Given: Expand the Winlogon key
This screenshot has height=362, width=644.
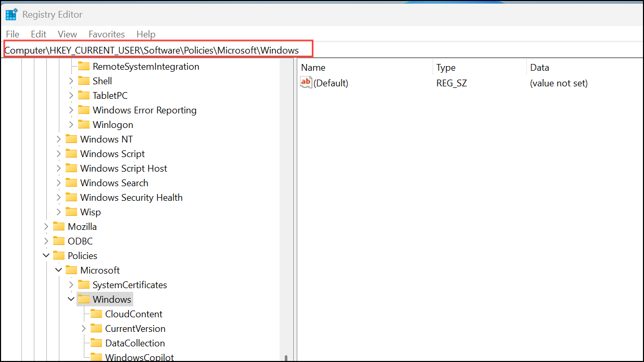Looking at the screenshot, I should point(71,125).
